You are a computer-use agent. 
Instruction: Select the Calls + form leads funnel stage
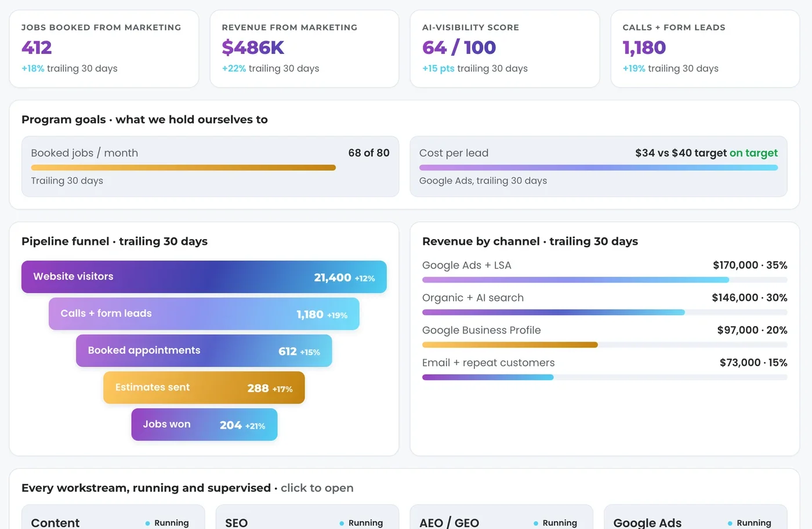[204, 314]
